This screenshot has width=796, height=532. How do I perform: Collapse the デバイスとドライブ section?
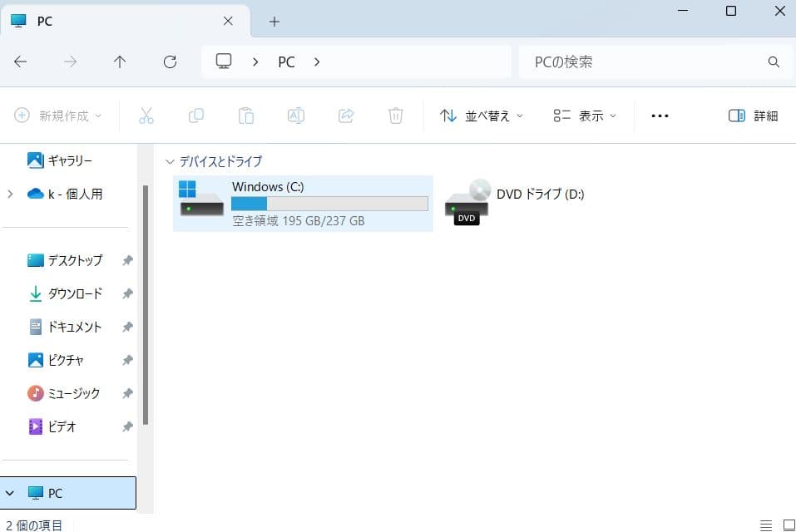click(x=171, y=161)
